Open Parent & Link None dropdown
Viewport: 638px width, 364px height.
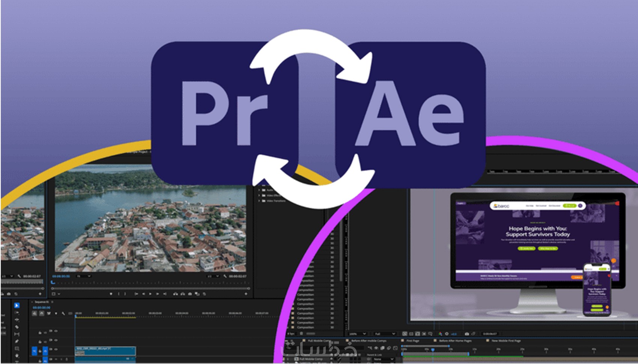pos(383,359)
